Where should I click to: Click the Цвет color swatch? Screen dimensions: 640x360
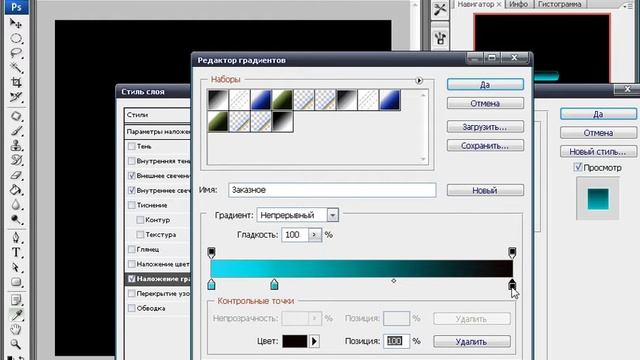click(295, 341)
